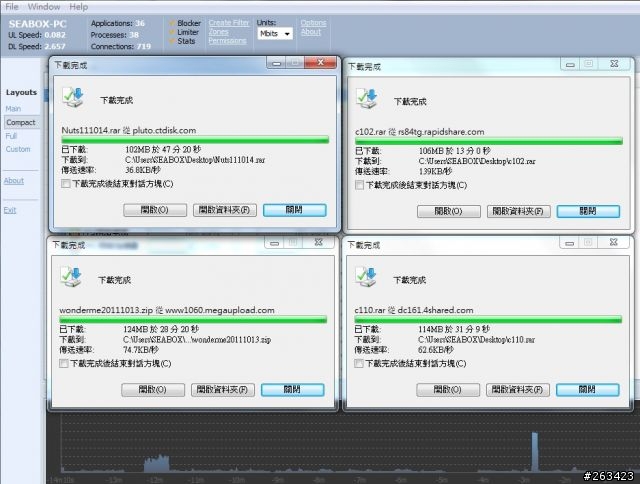Click tall traffic spike in bandwidth graph
Image resolution: width=640 pixels, height=484 pixels.
point(535,451)
